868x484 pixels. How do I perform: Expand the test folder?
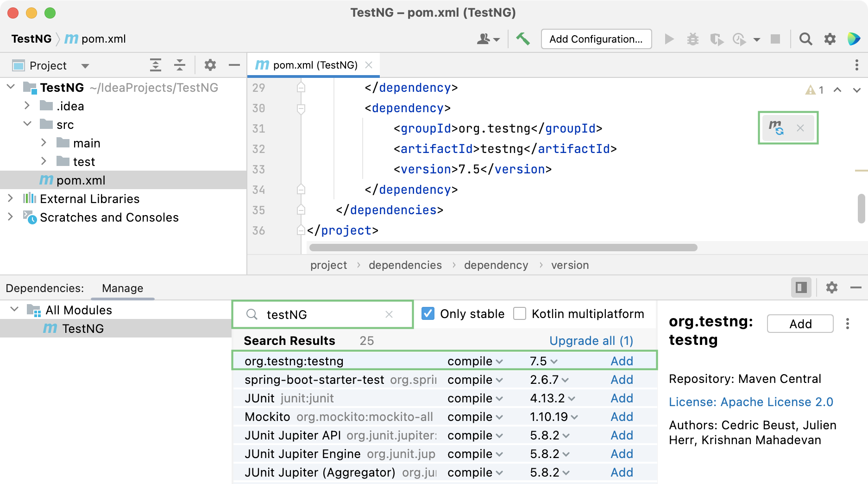[x=44, y=161]
